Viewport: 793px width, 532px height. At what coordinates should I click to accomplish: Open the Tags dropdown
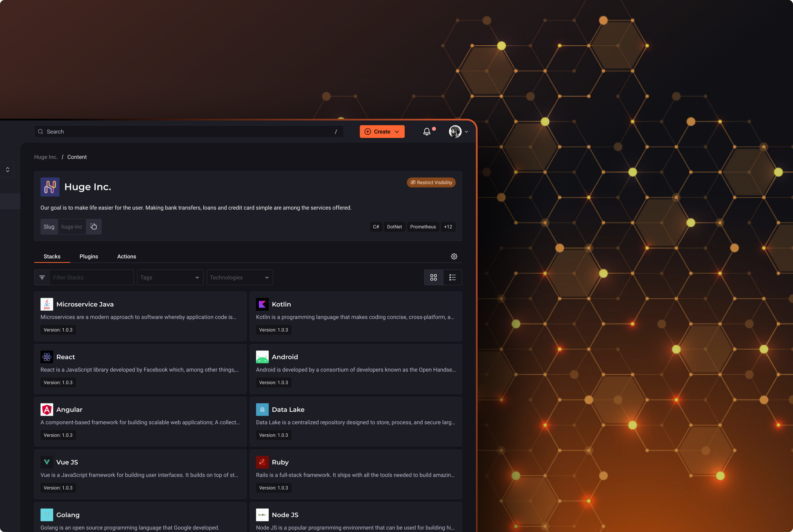[x=170, y=278]
